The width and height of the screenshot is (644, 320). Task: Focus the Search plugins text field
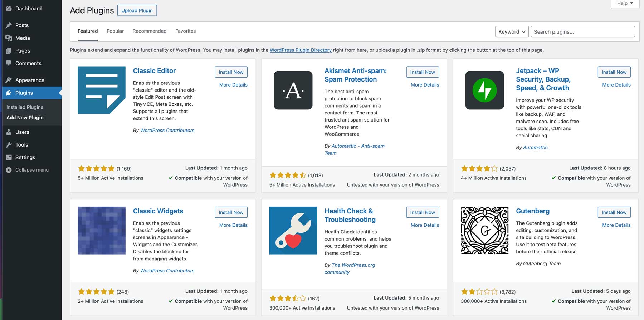pos(582,32)
